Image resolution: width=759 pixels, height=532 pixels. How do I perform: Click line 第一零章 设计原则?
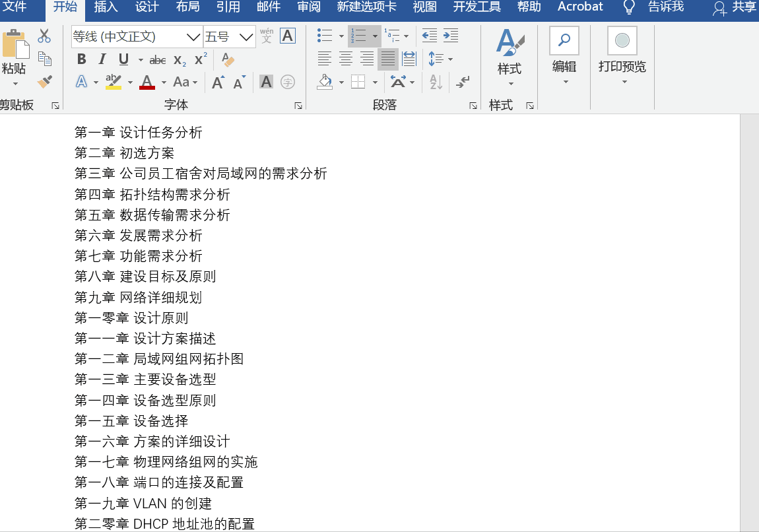[131, 318]
